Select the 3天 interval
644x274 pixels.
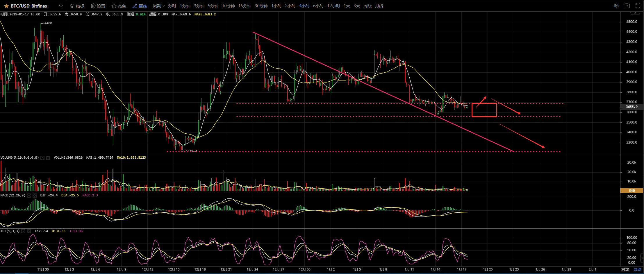[x=357, y=6]
